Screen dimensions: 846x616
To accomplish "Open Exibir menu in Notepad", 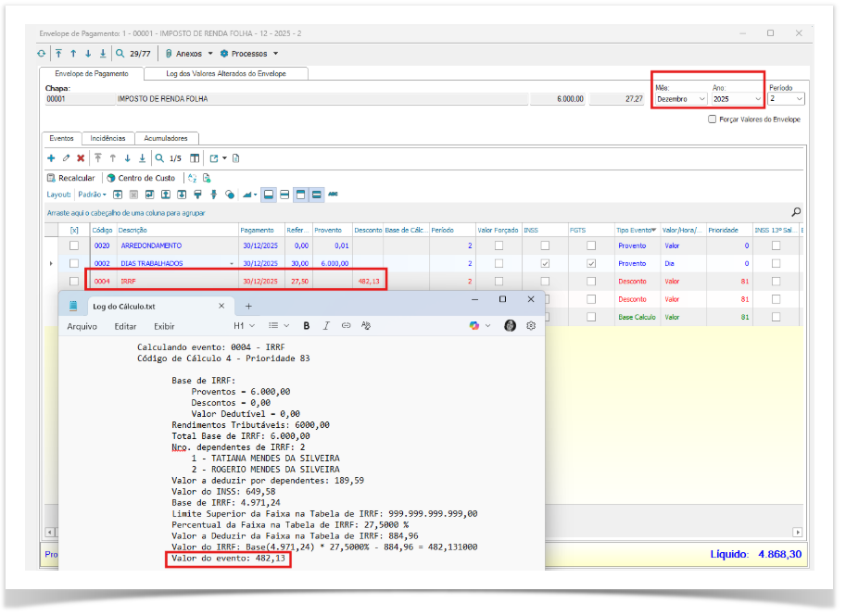I will (164, 326).
